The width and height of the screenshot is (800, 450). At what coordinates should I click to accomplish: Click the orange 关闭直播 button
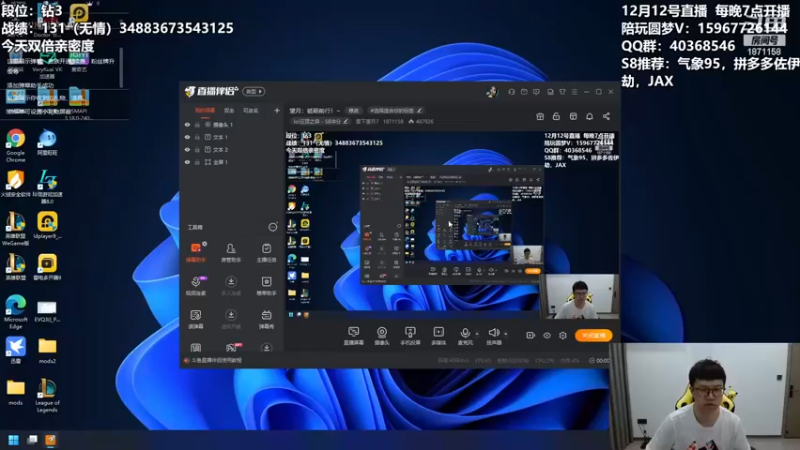pos(593,335)
